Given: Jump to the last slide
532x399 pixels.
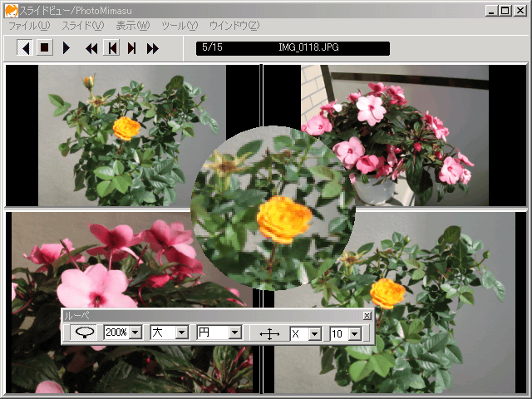Looking at the screenshot, I should coord(152,48).
